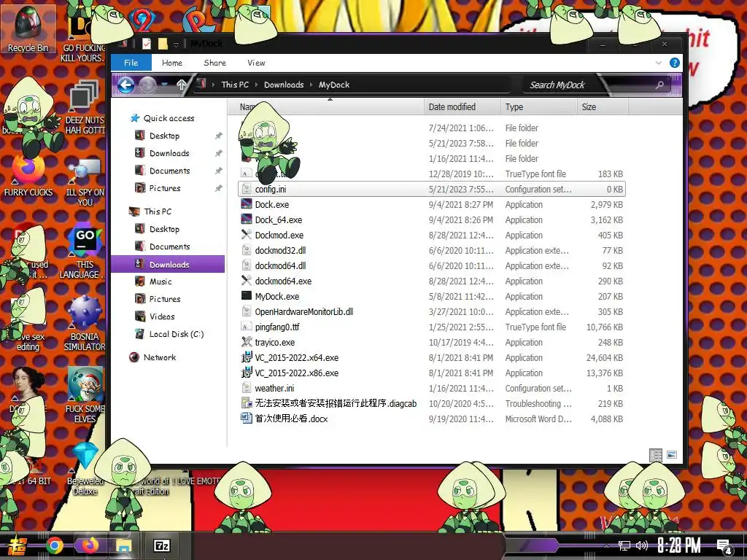Select the VC_2015-2022.x64.exe installer icon

point(247,357)
